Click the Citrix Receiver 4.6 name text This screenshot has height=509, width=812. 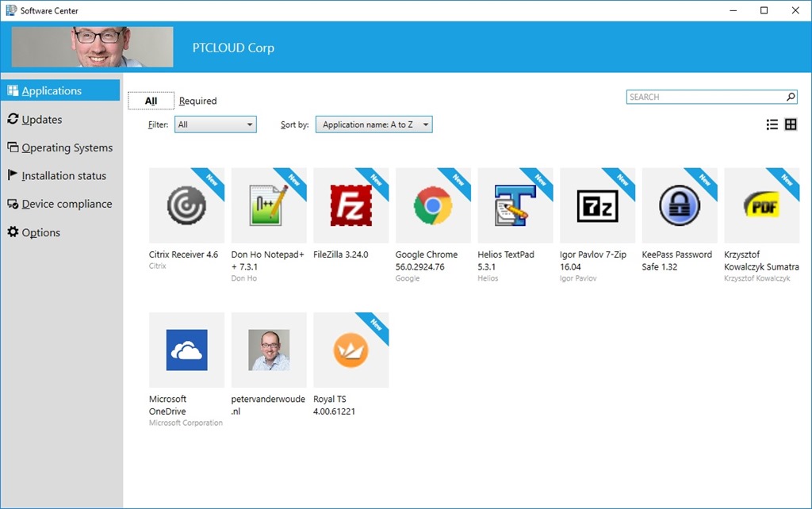click(x=183, y=254)
